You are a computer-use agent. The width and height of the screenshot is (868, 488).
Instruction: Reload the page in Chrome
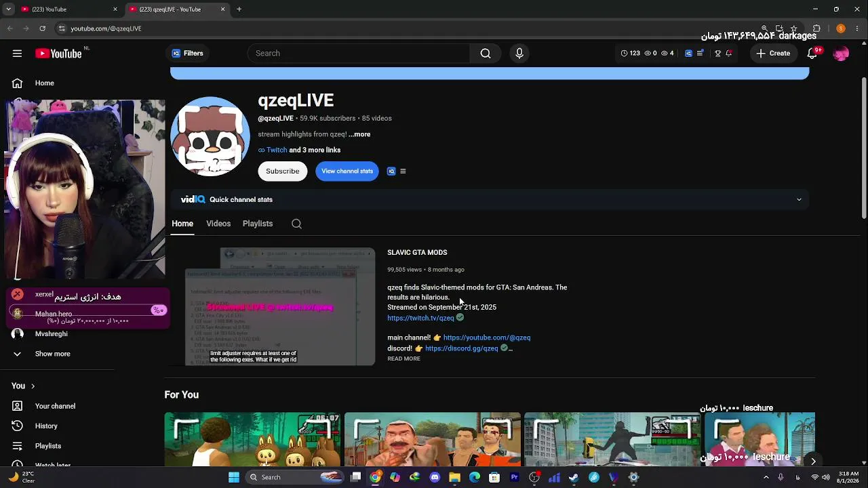pos(42,28)
